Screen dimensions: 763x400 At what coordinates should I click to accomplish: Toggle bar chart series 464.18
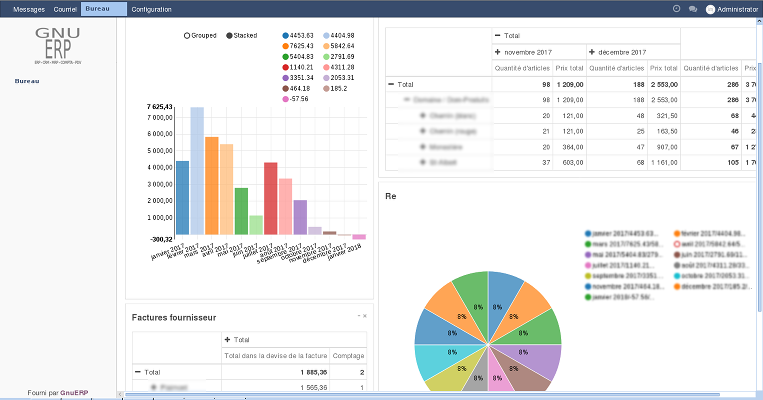(x=296, y=89)
